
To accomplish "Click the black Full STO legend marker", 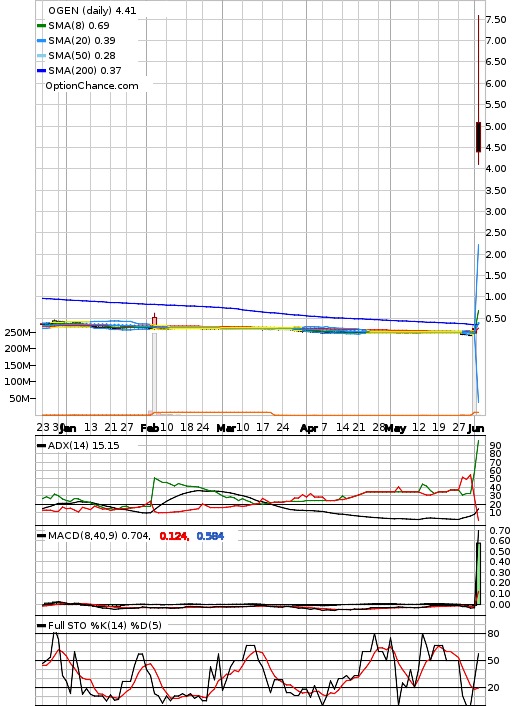I will point(41,625).
